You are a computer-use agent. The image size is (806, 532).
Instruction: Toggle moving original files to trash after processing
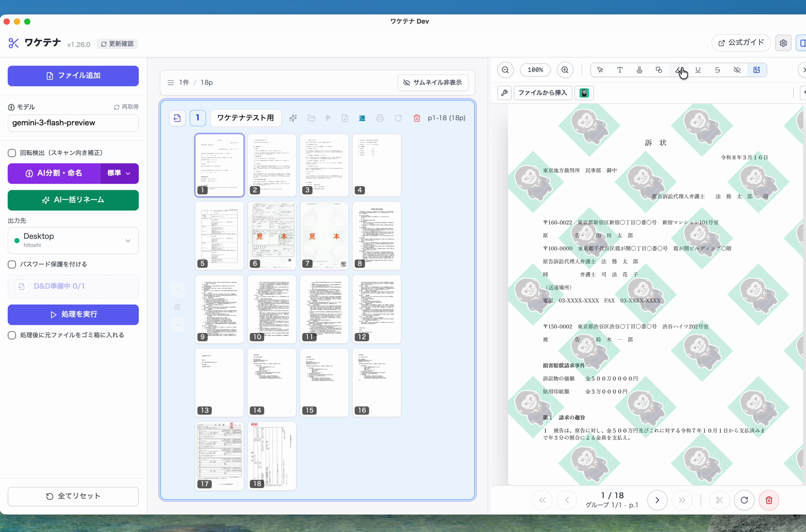click(12, 335)
